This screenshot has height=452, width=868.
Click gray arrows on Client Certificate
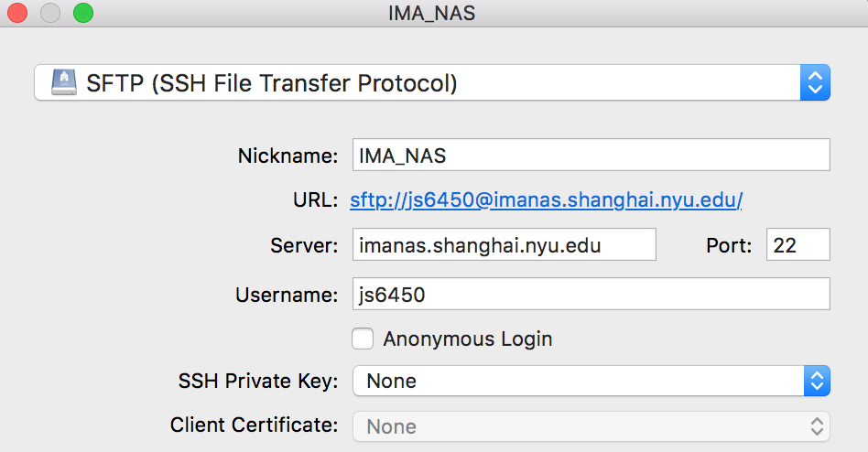point(817,426)
